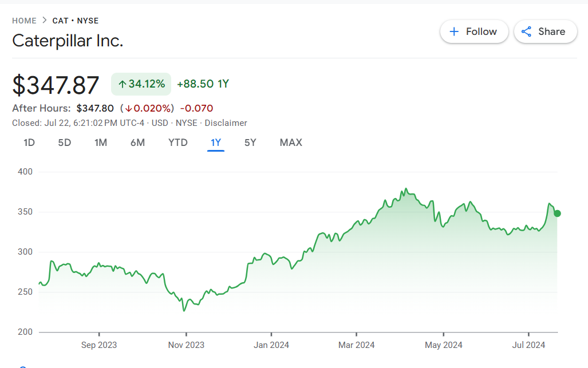
Task: Click the share network icon
Action: coord(526,31)
